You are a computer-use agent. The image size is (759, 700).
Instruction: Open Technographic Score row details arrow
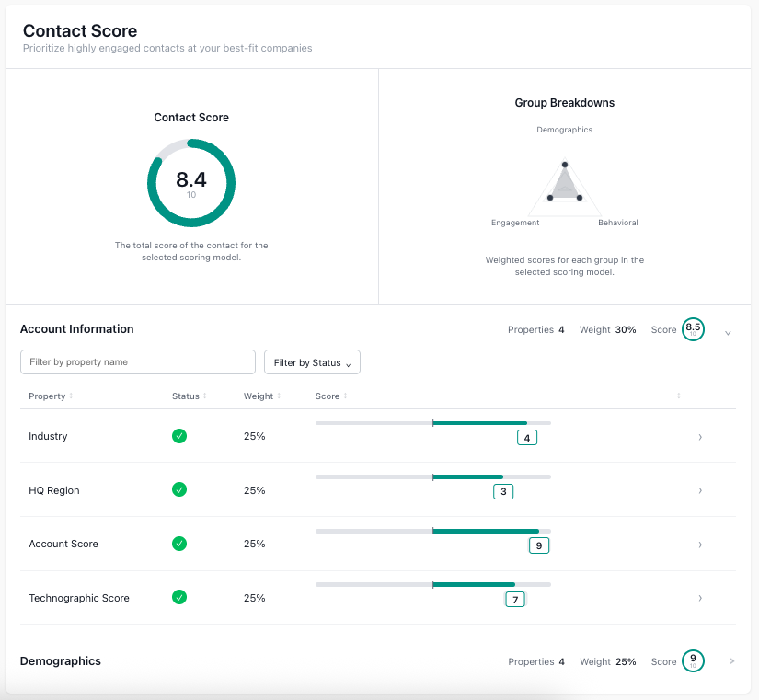tap(700, 598)
